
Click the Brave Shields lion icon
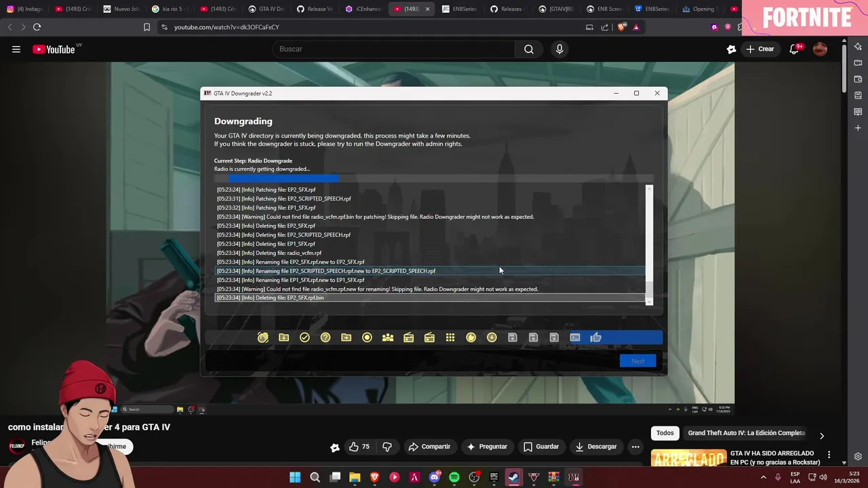pos(622,27)
